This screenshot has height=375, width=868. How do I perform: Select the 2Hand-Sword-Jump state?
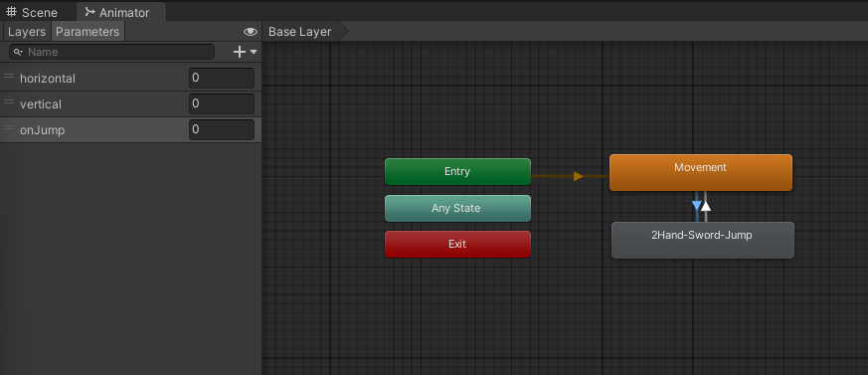[x=703, y=241]
